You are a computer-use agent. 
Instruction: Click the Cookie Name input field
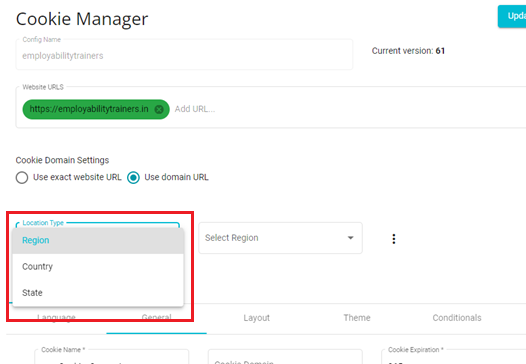pyautogui.click(x=112, y=357)
